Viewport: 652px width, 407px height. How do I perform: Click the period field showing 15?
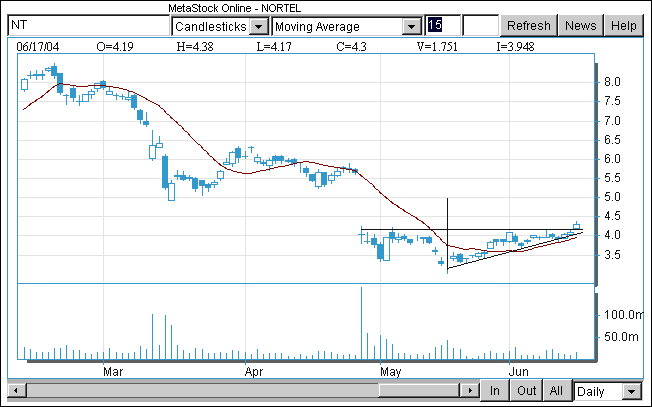pos(443,26)
